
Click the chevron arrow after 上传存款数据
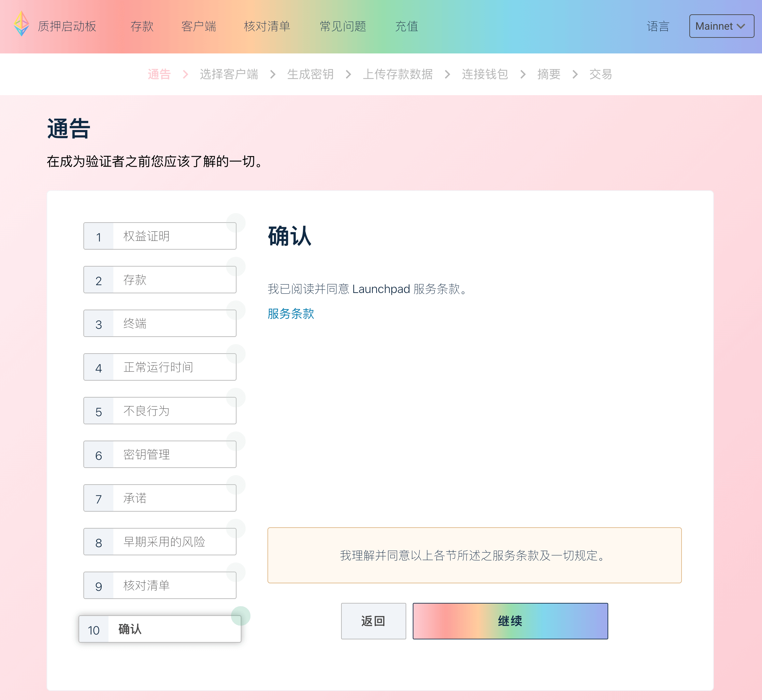pos(447,74)
